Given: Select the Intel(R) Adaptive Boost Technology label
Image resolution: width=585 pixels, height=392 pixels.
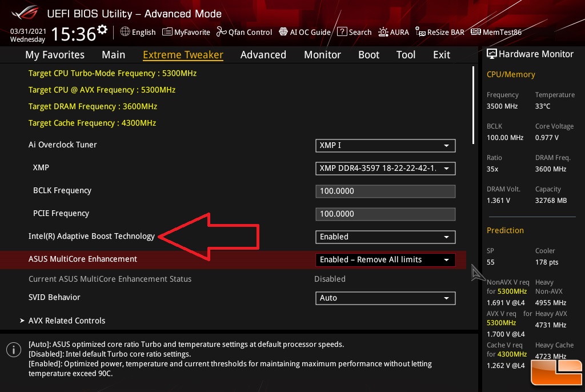Looking at the screenshot, I should point(91,237).
